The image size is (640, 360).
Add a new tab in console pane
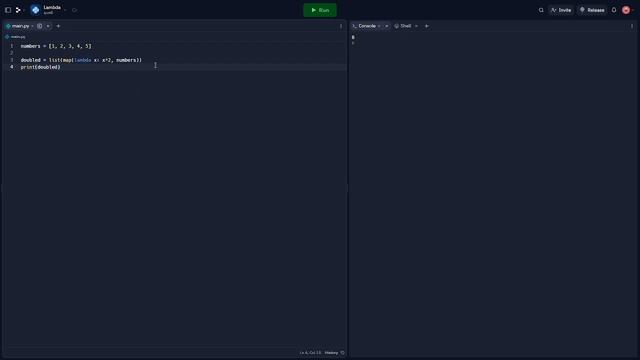tap(427, 26)
